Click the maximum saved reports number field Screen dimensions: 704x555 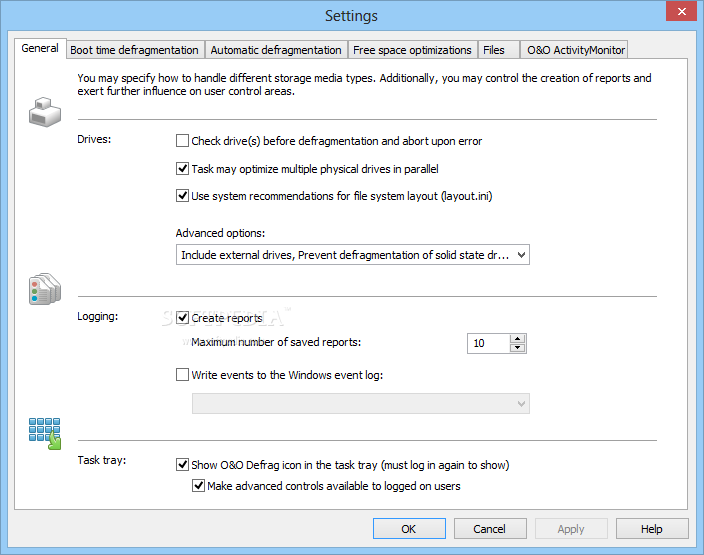point(488,344)
